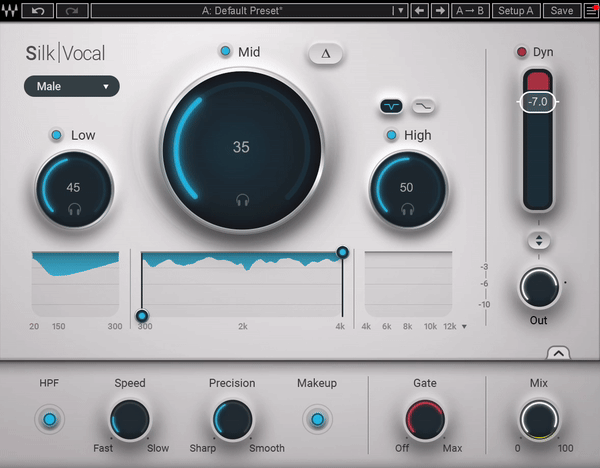Click the Mix knob

point(539,420)
